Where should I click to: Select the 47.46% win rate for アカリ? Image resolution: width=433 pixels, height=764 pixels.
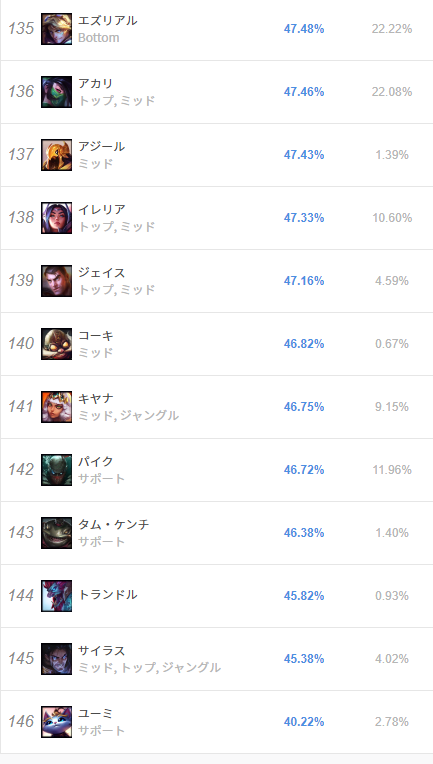[304, 92]
